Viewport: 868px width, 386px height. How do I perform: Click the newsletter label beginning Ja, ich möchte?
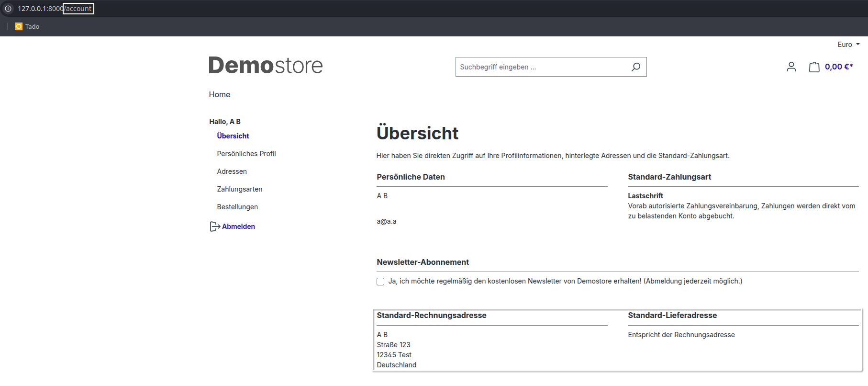565,281
